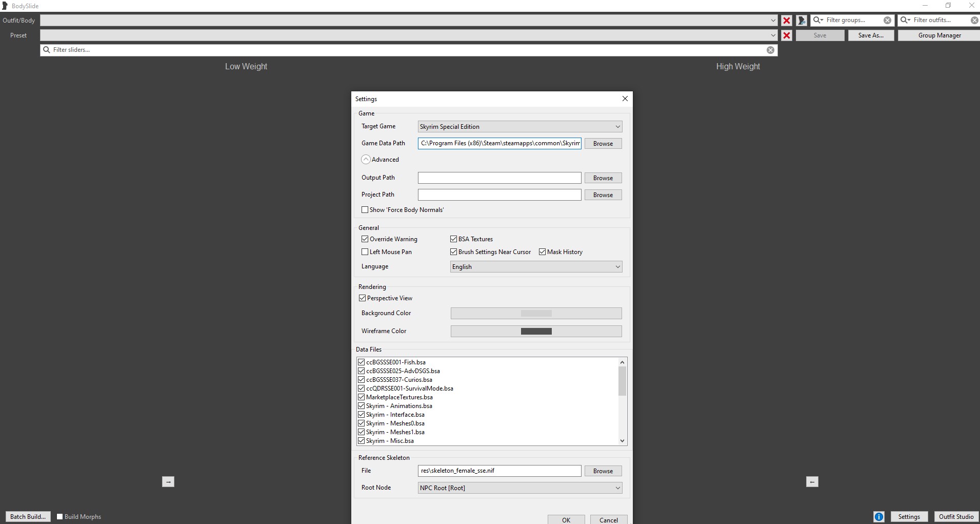Minimize the BodySlide window

point(925,6)
